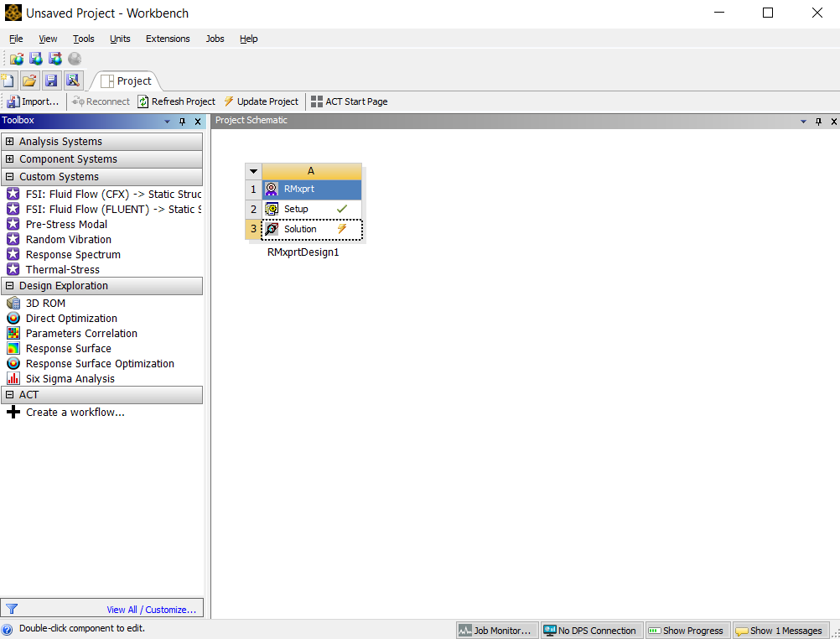Viewport: 840px width, 639px height.
Task: Open Job Monitor... in status bar
Action: pos(496,631)
